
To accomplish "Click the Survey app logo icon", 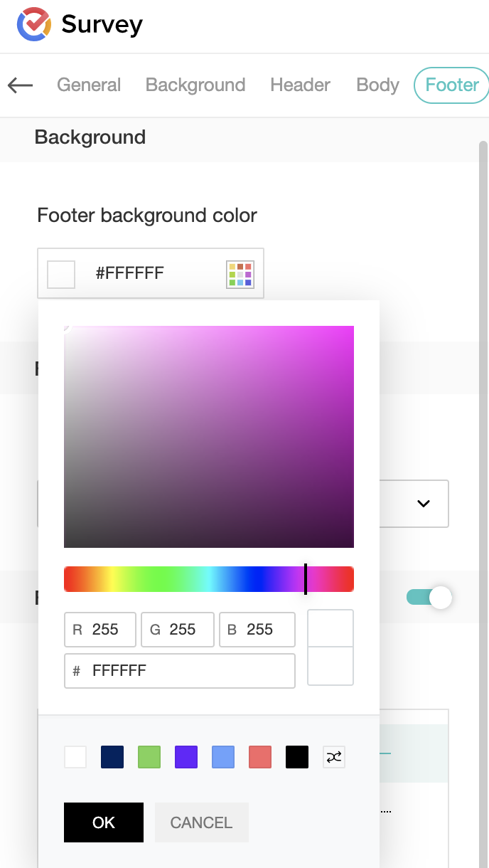I will [x=34, y=24].
